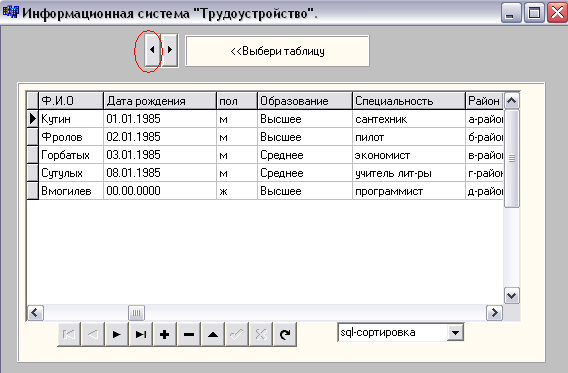
Task: Click the vertical scrollbar down arrow
Action: [512, 296]
